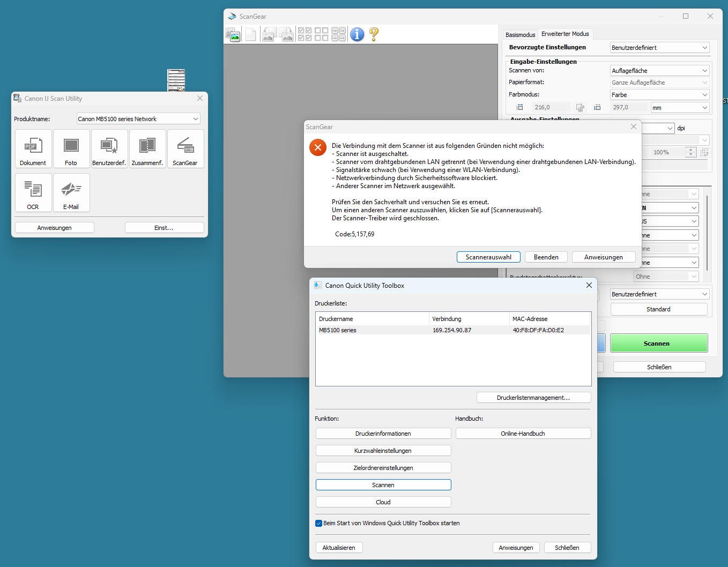
Task: Click Einst... button in IJ Scan Utility
Action: click(164, 228)
